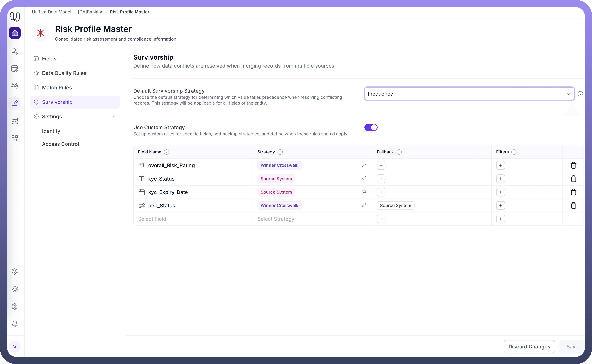This screenshot has width=592, height=364.
Task: Open the Match Rules menu item
Action: (x=57, y=88)
